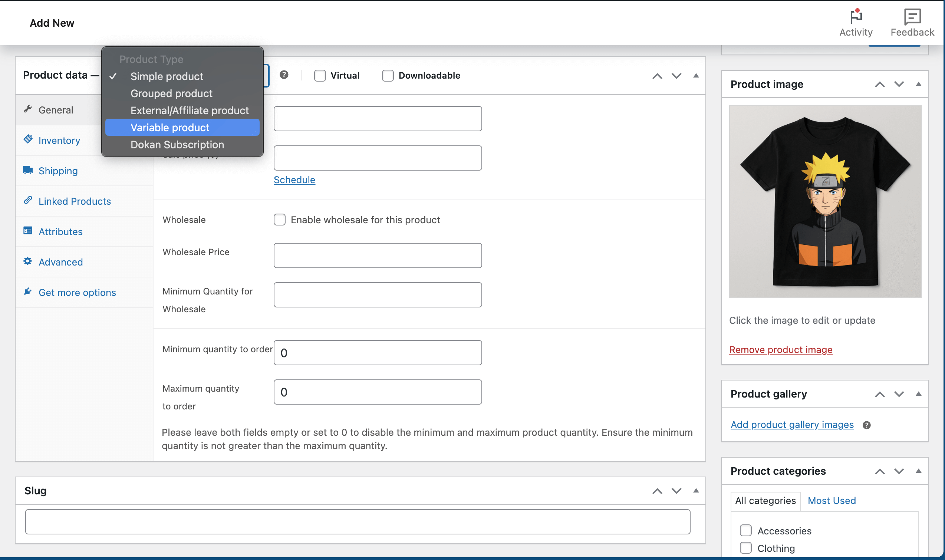Select Dokan Subscription option
This screenshot has width=945, height=560.
[x=182, y=145]
